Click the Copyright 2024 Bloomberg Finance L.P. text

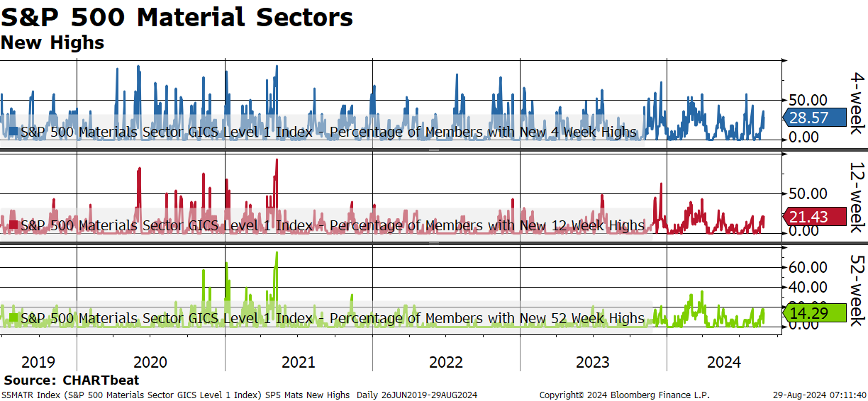[625, 395]
